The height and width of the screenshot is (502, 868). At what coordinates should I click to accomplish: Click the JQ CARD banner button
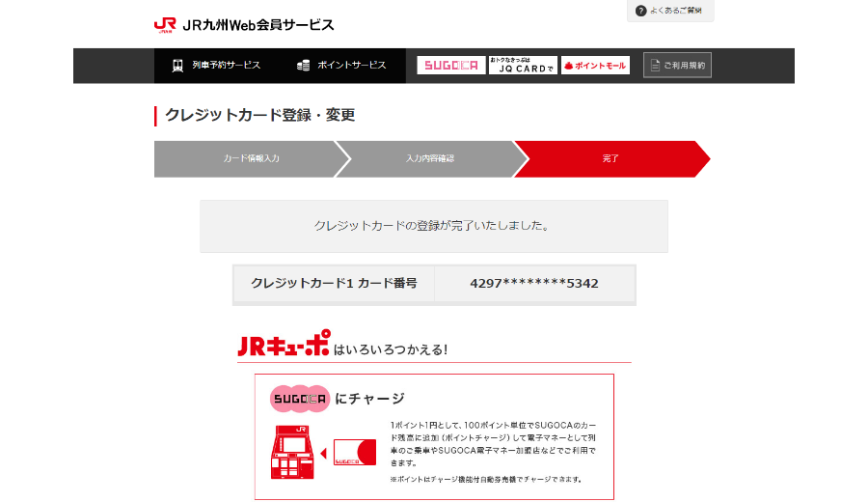click(x=523, y=65)
